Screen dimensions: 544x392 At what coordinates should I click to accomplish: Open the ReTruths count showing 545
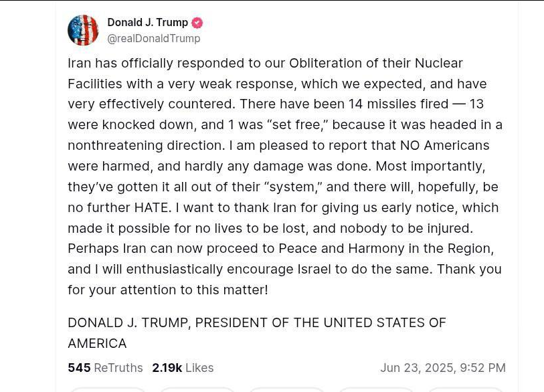79,367
